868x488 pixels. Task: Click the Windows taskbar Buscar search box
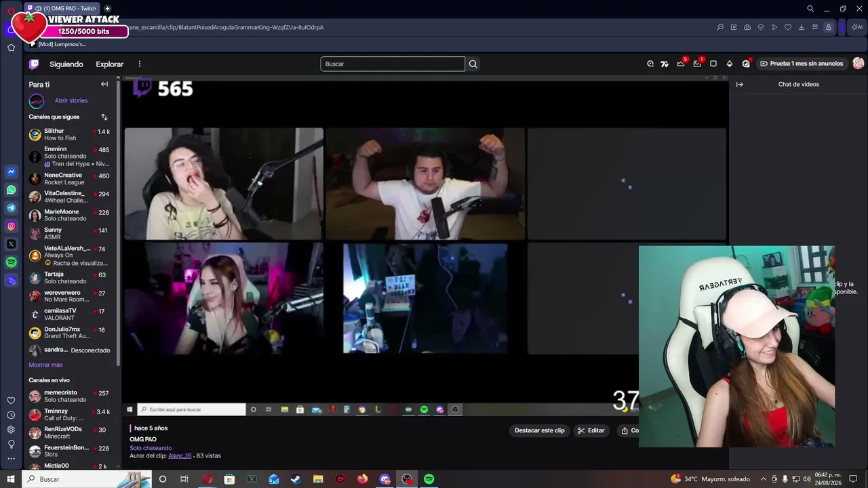[x=87, y=479]
